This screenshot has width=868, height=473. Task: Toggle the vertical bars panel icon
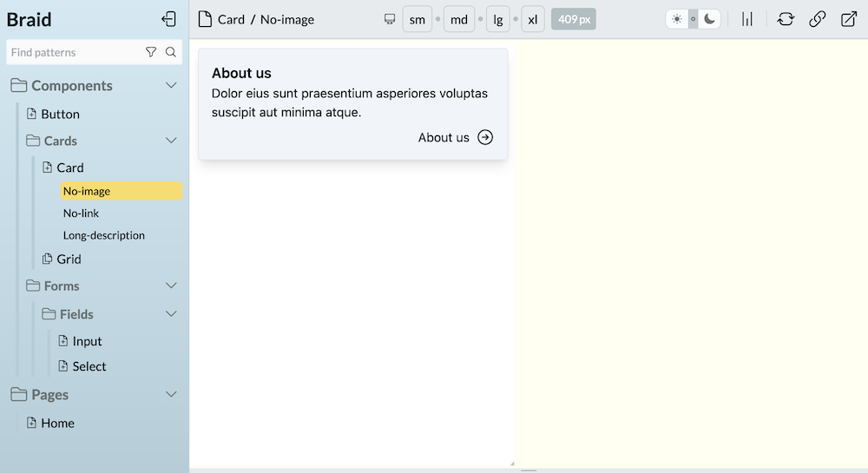(x=747, y=19)
